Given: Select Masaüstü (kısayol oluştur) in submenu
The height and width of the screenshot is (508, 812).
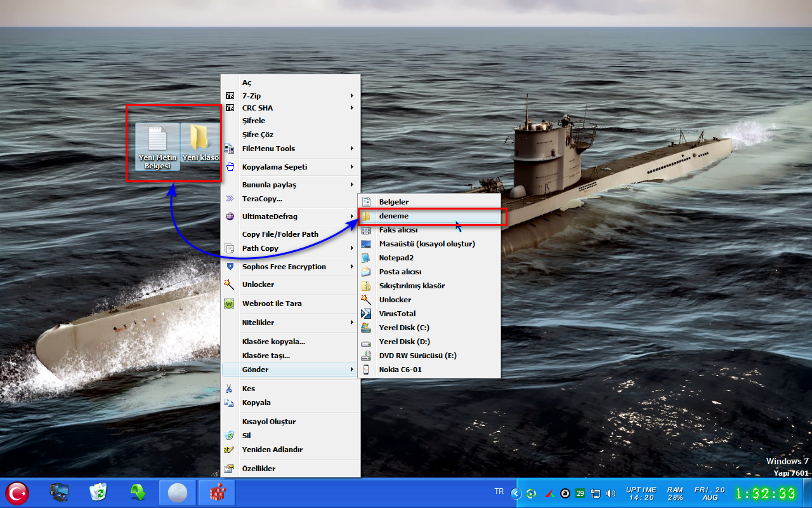Looking at the screenshot, I should coord(429,244).
